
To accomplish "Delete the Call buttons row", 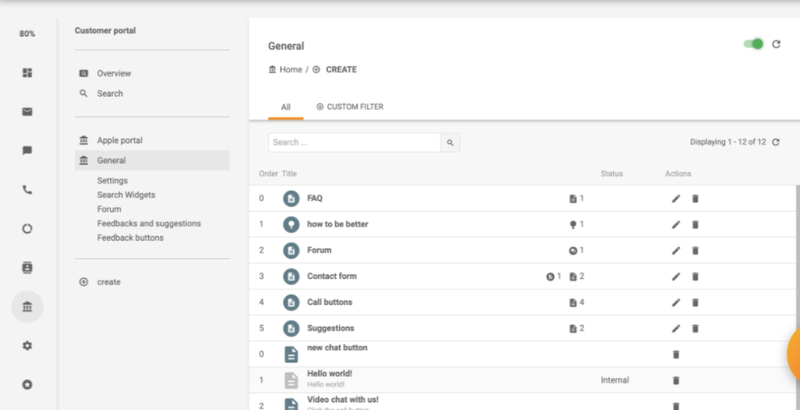I will pyautogui.click(x=695, y=302).
